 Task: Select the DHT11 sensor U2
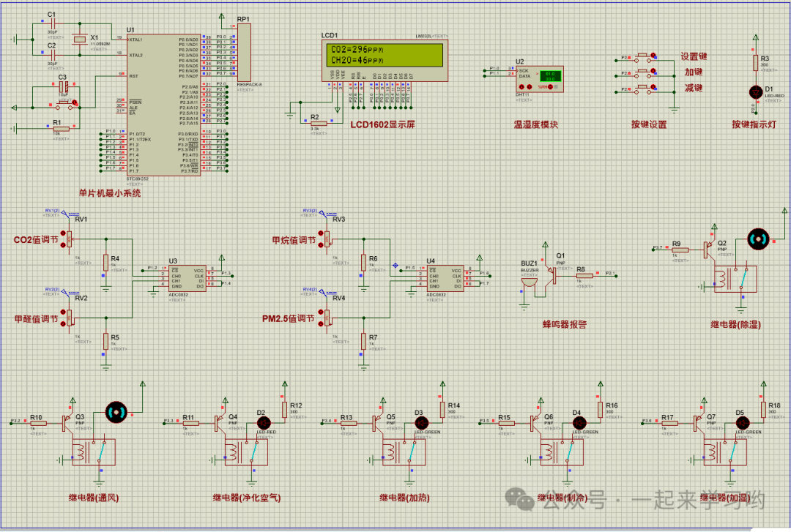coord(539,79)
